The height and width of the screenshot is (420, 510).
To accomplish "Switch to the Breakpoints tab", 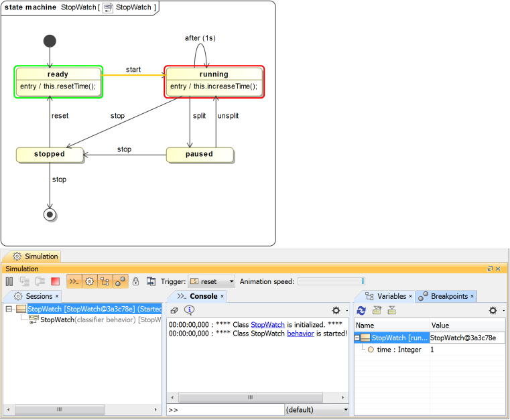I will (x=449, y=296).
